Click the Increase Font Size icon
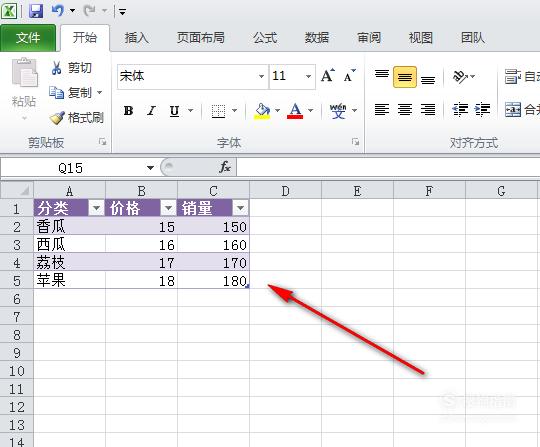Viewport: 540px width, 447px height. (328, 75)
